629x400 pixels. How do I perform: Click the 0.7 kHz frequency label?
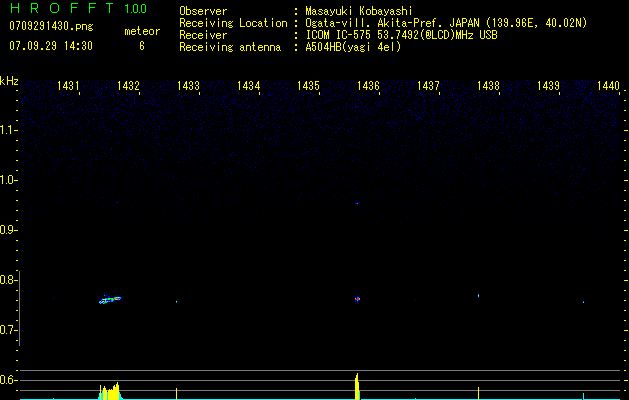8,330
